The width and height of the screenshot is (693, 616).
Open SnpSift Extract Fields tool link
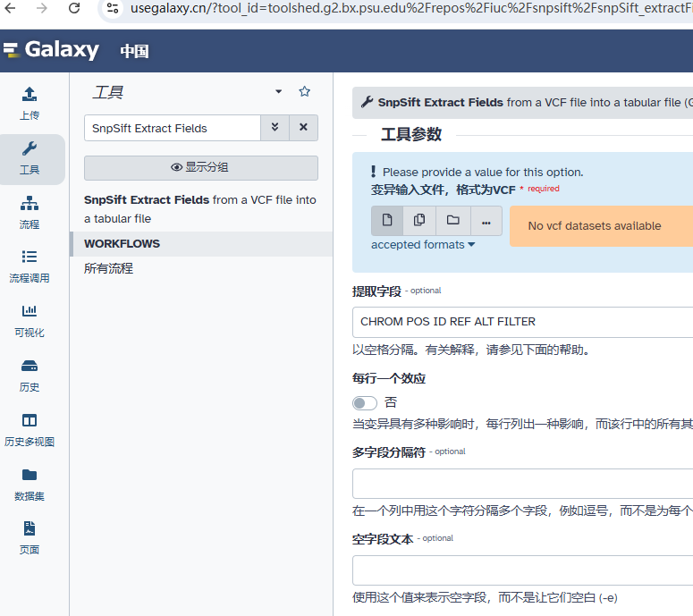pyautogui.click(x=200, y=209)
